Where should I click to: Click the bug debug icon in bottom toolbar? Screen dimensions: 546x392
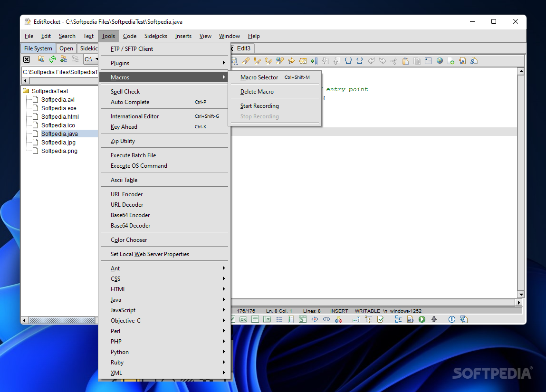(x=434, y=319)
